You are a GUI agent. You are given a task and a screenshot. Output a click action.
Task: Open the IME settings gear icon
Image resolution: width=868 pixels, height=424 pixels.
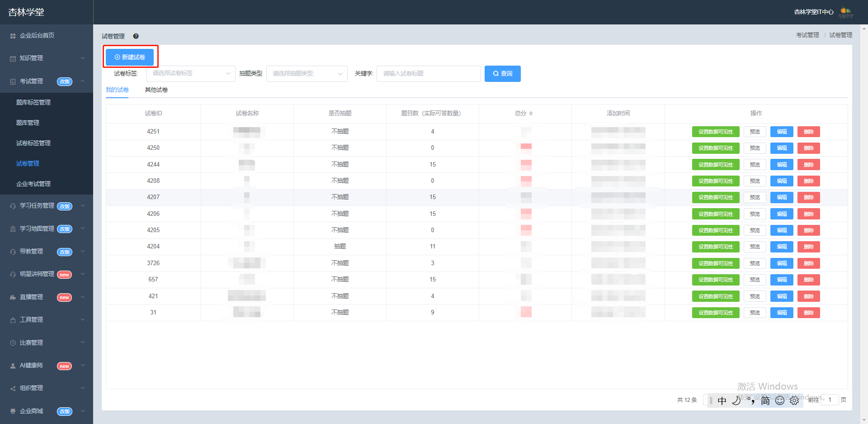click(x=794, y=400)
